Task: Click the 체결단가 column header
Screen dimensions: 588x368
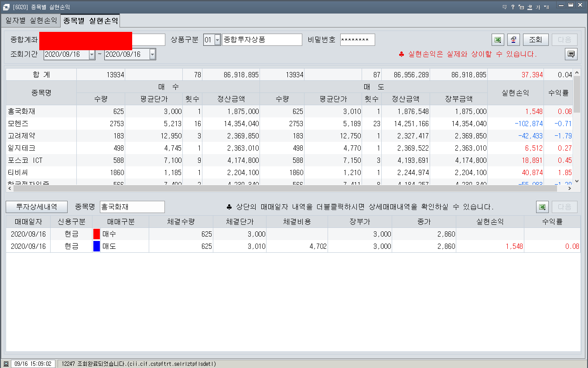Action: pyautogui.click(x=239, y=222)
